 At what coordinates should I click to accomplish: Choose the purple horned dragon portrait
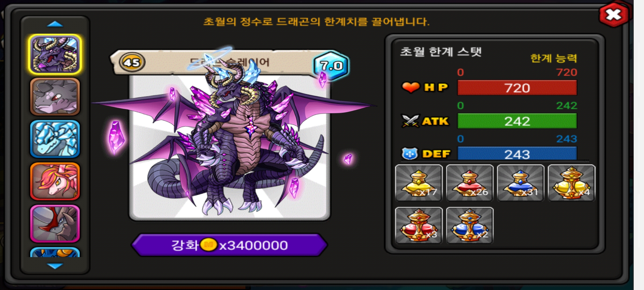click(x=55, y=55)
